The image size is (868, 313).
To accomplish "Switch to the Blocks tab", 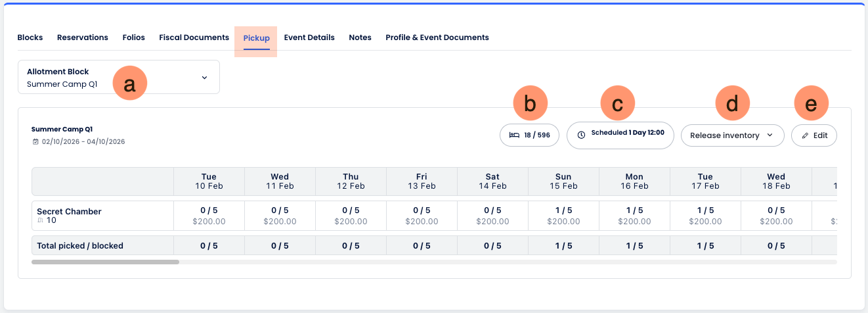I will pyautogui.click(x=30, y=37).
